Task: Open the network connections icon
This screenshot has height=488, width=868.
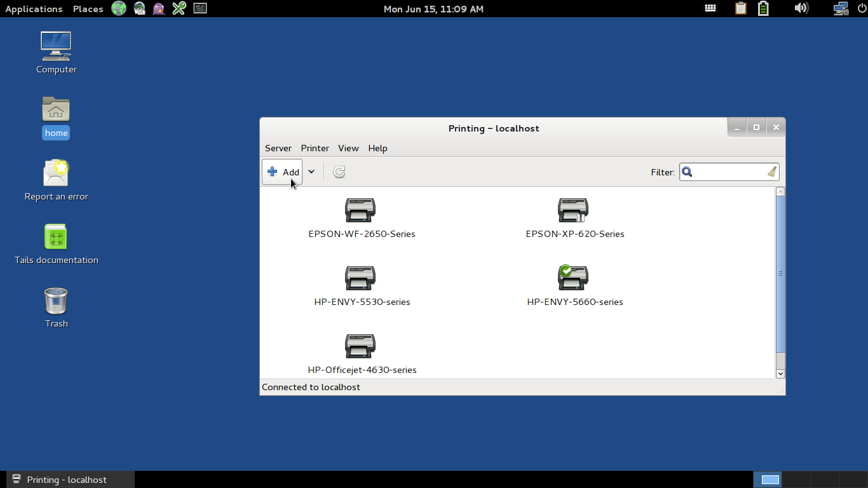Action: tap(841, 8)
